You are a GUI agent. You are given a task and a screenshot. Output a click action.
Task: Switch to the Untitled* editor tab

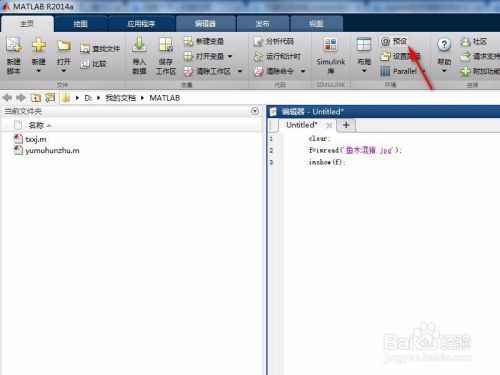301,125
